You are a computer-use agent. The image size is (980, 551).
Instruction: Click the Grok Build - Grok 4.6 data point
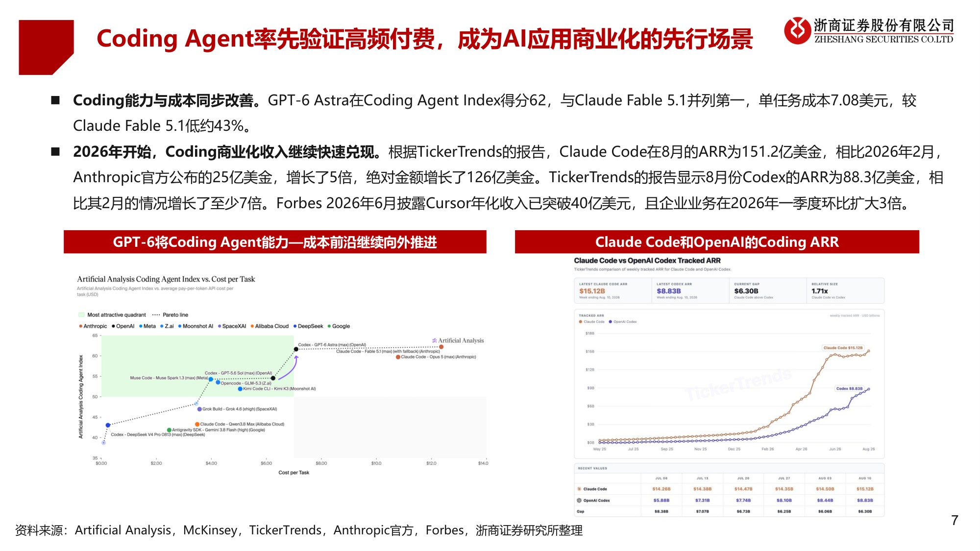click(x=199, y=409)
